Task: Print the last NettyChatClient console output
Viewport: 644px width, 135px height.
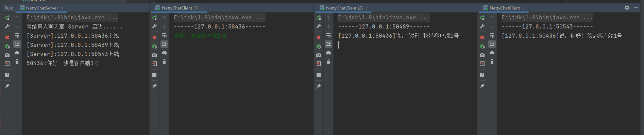Action: coord(492,53)
